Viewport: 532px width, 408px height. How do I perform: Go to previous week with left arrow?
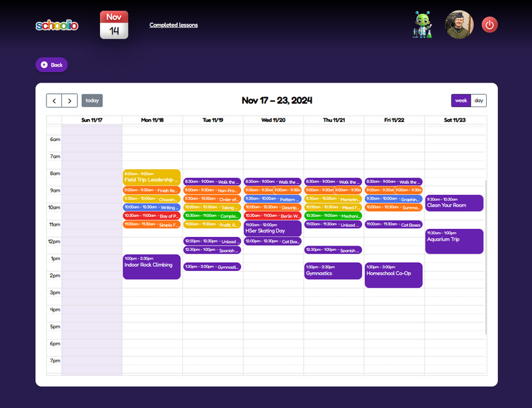click(x=54, y=101)
